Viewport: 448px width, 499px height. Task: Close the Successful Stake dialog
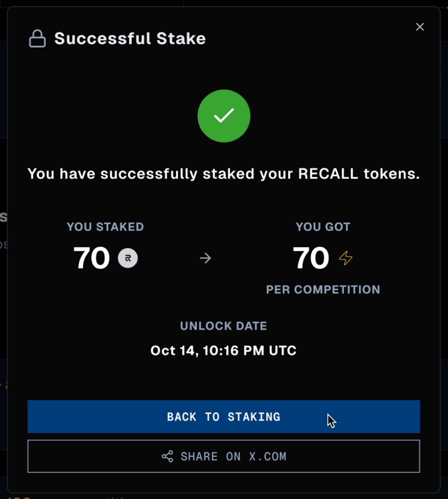(420, 27)
